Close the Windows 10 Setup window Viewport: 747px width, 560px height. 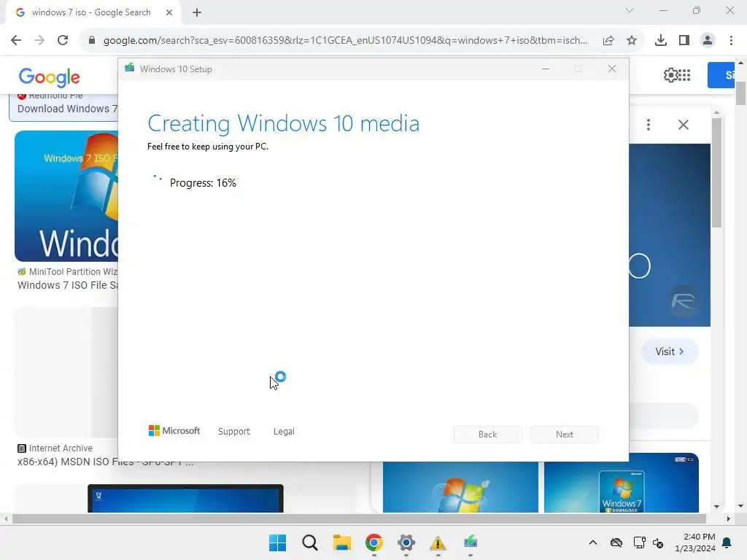(x=612, y=69)
